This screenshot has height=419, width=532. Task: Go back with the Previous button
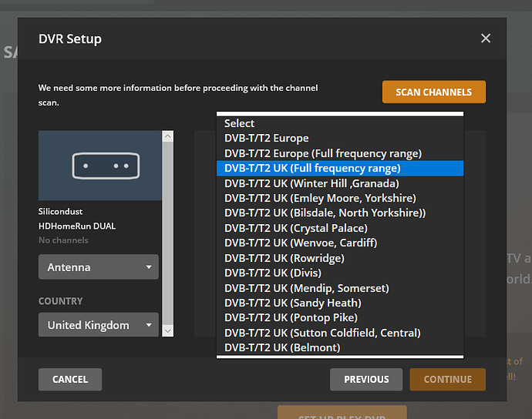click(x=366, y=379)
